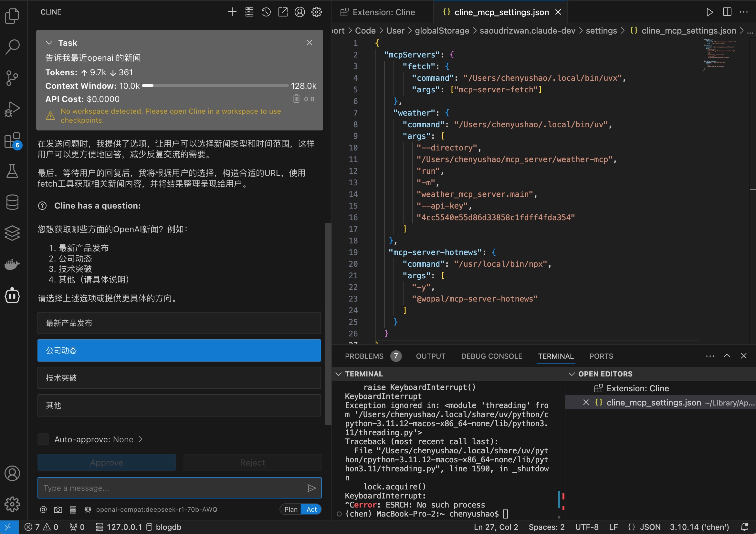Open notifications bell in the status bar
This screenshot has height=534, width=756.
tap(744, 527)
